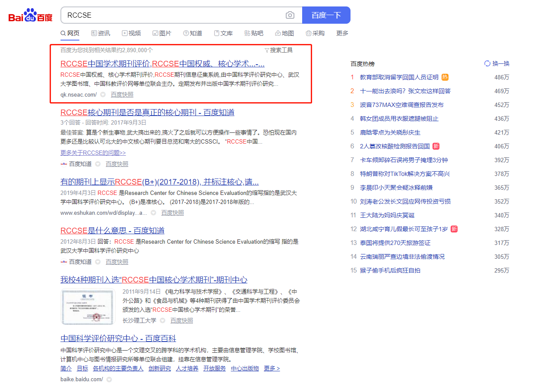Click the 热 badge beside 教育部取消留学回国人员证明

pos(445,77)
